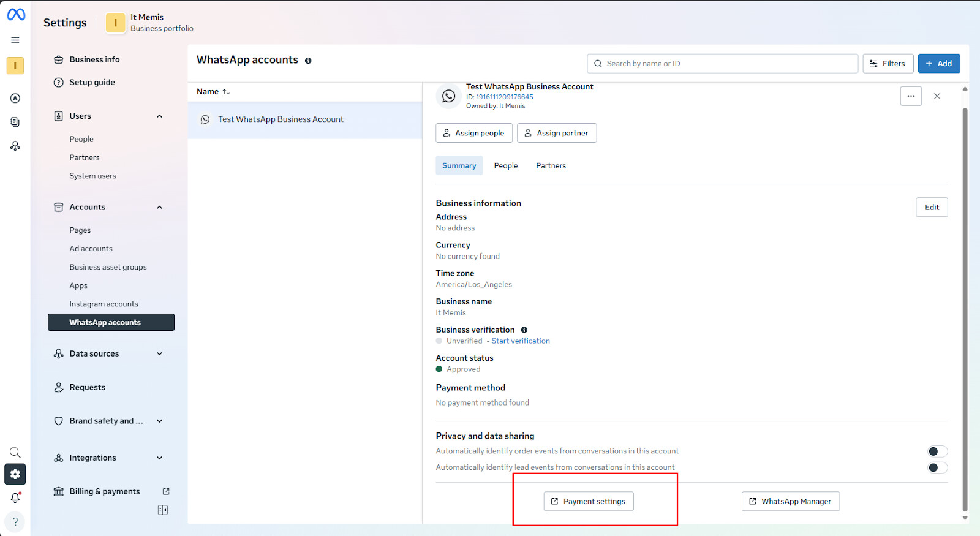The width and height of the screenshot is (980, 536).
Task: Click the Start verification link
Action: [521, 341]
